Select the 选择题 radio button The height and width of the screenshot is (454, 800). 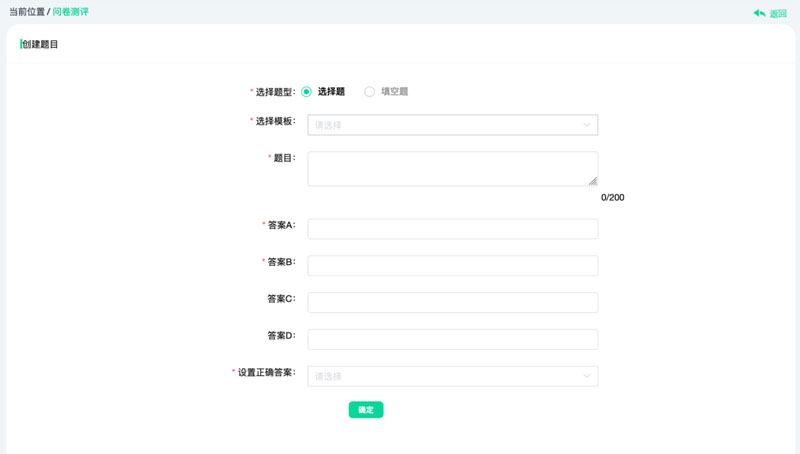[x=307, y=92]
